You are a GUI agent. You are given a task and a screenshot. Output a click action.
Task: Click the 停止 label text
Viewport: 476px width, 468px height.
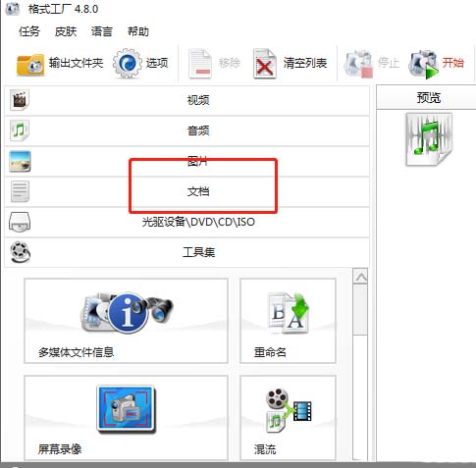click(389, 63)
